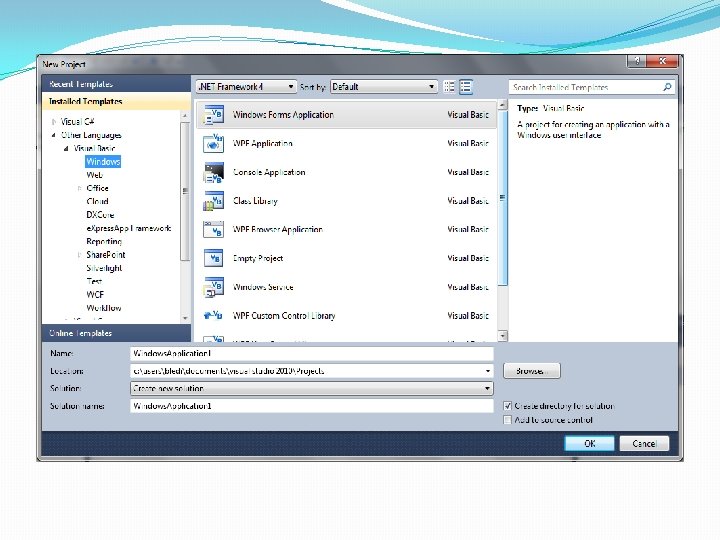Select the Windows Forms Application template icon
The image size is (720, 540).
(214, 115)
